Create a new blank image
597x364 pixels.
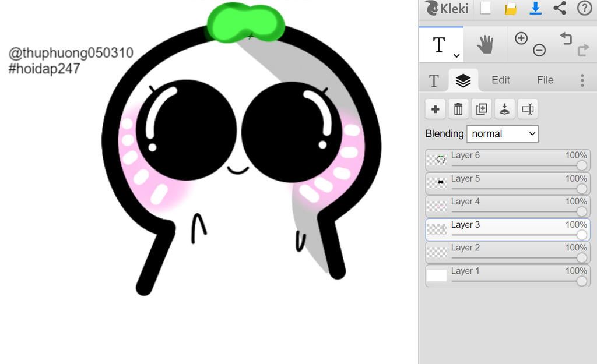point(486,8)
